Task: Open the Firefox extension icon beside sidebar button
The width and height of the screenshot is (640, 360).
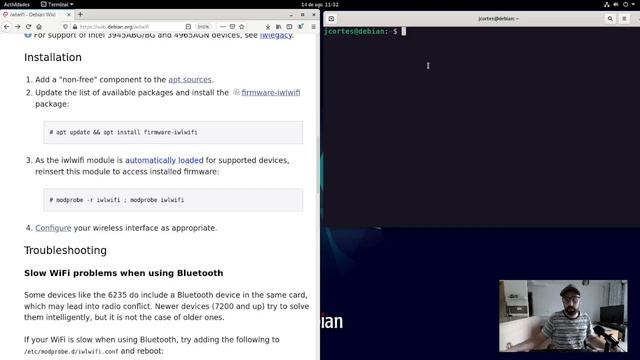Action: pos(300,27)
